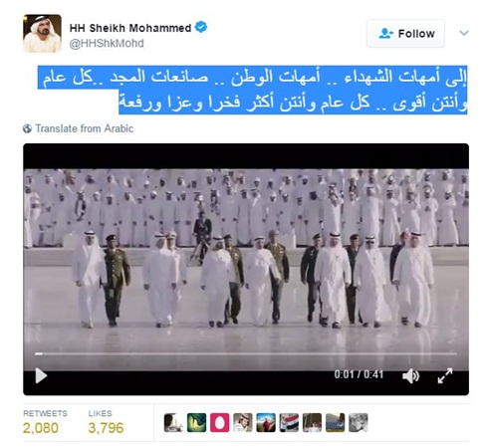Click Translate from Arabic link
Image resolution: width=484 pixels, height=448 pixels.
85,128
